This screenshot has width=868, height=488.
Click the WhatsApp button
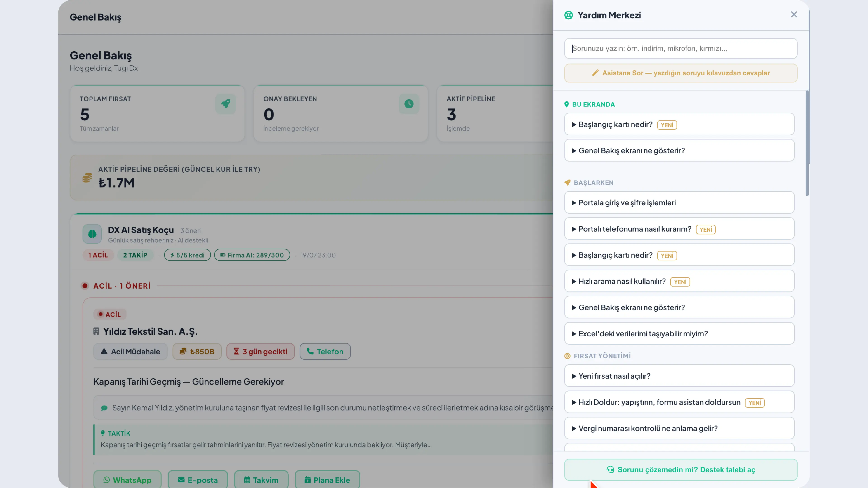pos(127,480)
